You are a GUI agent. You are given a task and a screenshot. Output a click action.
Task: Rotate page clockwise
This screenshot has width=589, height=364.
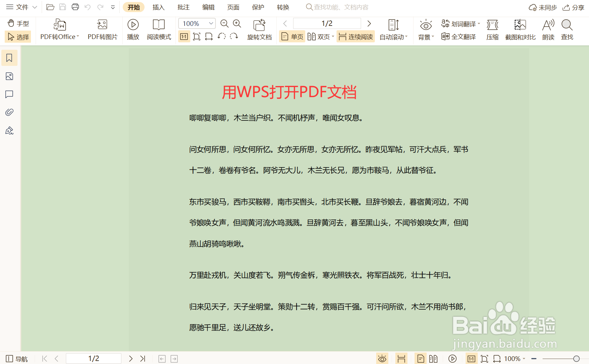tap(234, 36)
